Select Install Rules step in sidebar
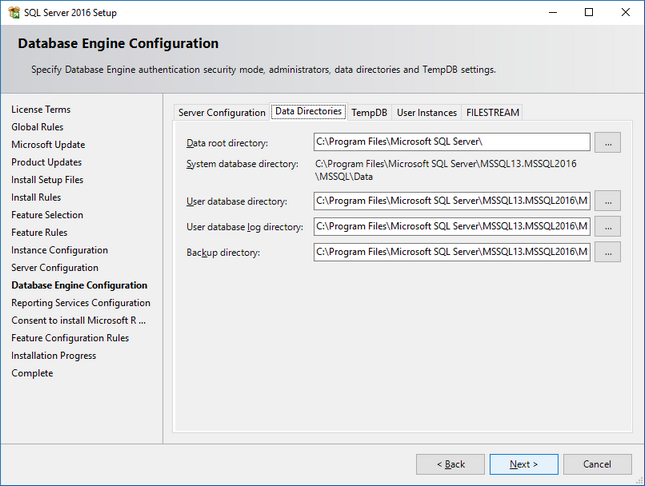Image resolution: width=645 pixels, height=486 pixels. pos(36,198)
